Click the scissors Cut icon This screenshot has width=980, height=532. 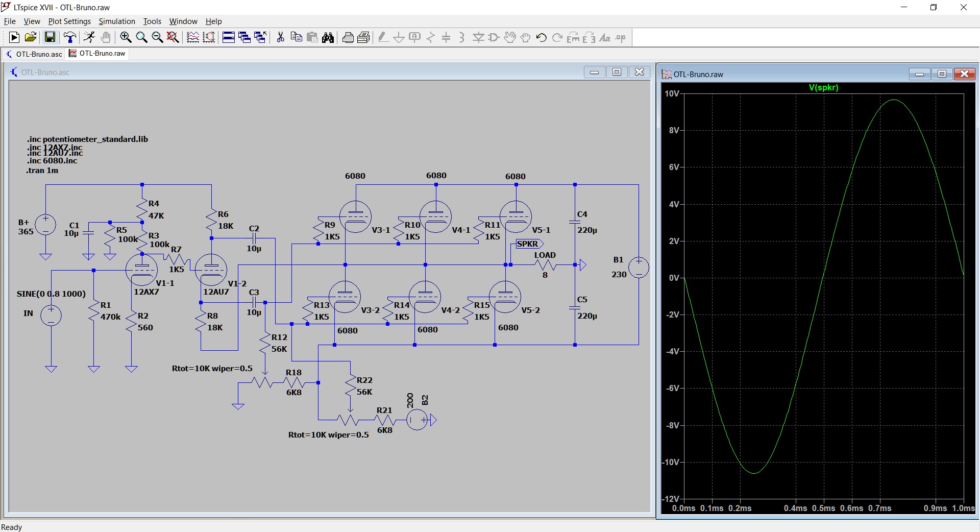pyautogui.click(x=280, y=37)
